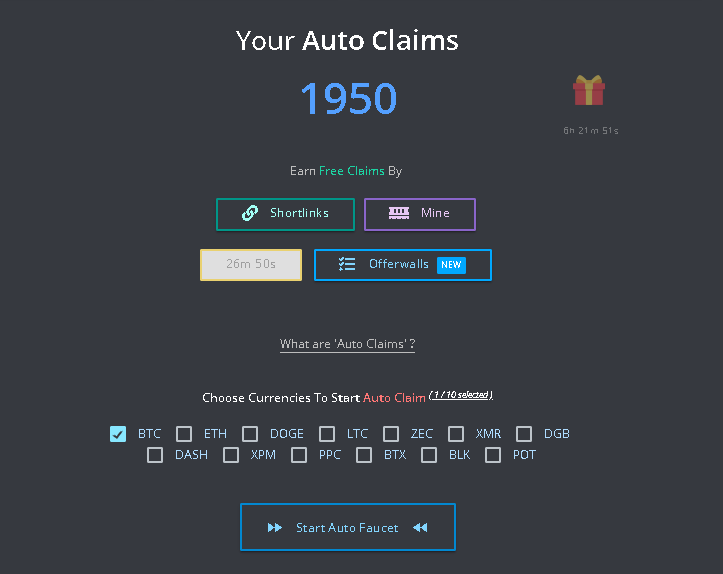Click the chain link icon on Shortlinks
Screen dimensions: 723x574
[250, 213]
